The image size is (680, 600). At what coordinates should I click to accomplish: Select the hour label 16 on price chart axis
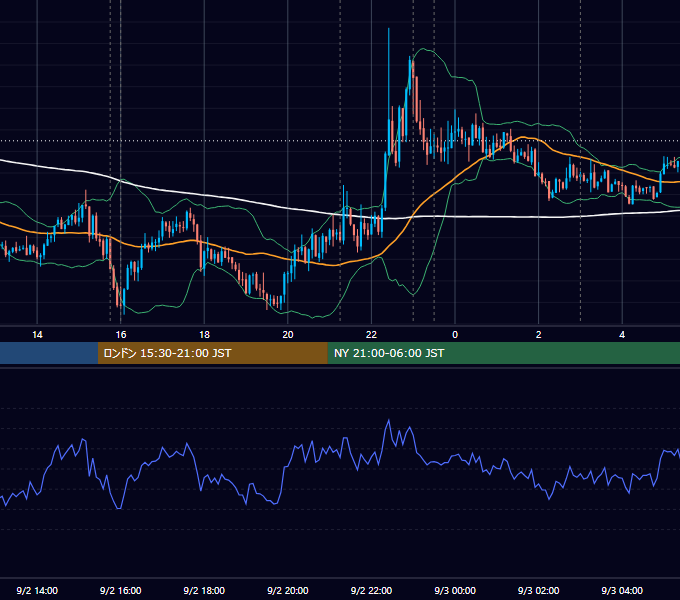pyautogui.click(x=121, y=335)
